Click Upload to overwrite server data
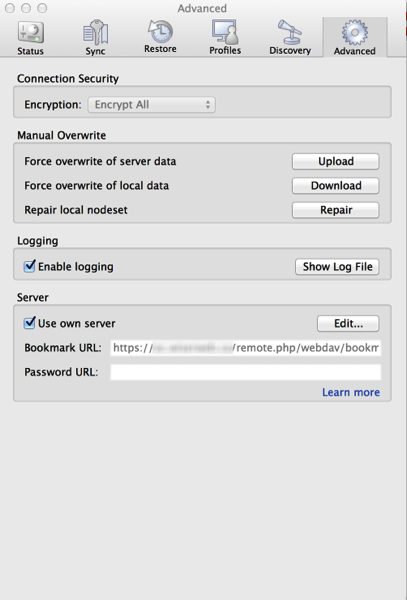The width and height of the screenshot is (407, 600). click(x=335, y=161)
